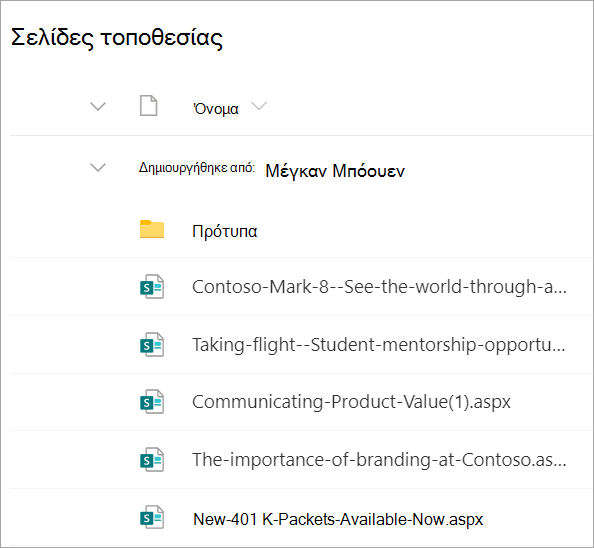Click the Όνομα column header

tap(216, 109)
